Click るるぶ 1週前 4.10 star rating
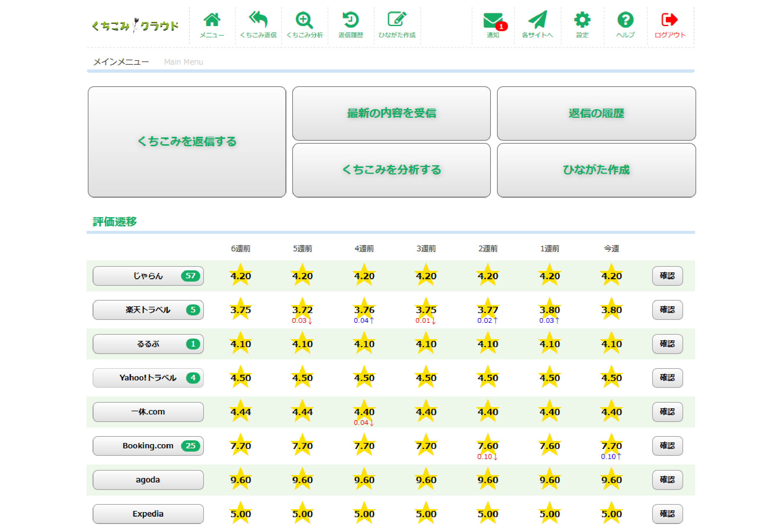Screen dimensions: 781x532 (550, 343)
